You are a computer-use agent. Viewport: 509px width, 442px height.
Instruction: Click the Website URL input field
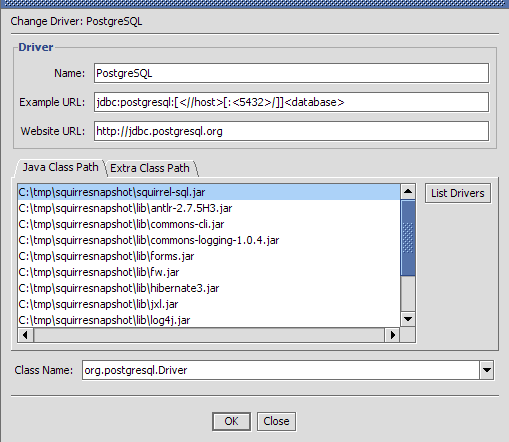(291, 131)
